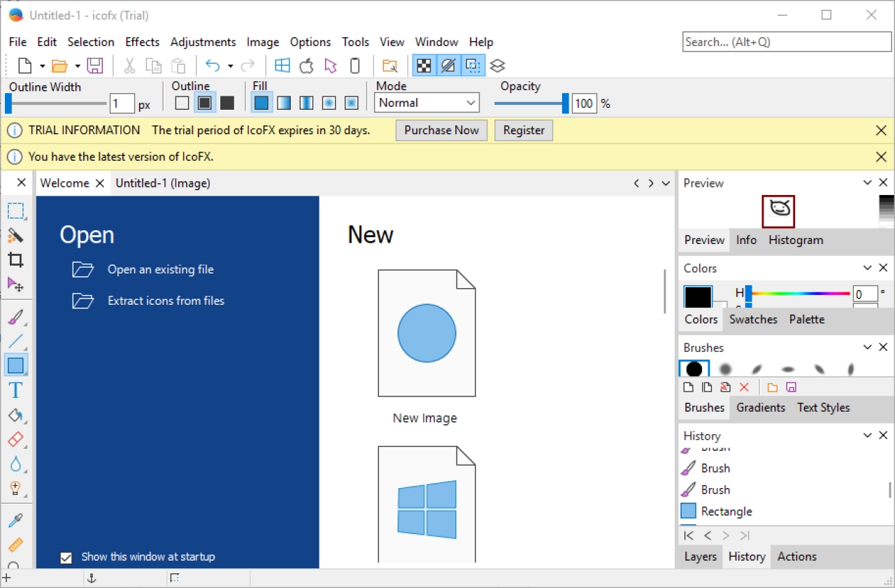Screen dimensions: 895x588
Task: Select the Dodge lightbulb tool
Action: (x=15, y=488)
